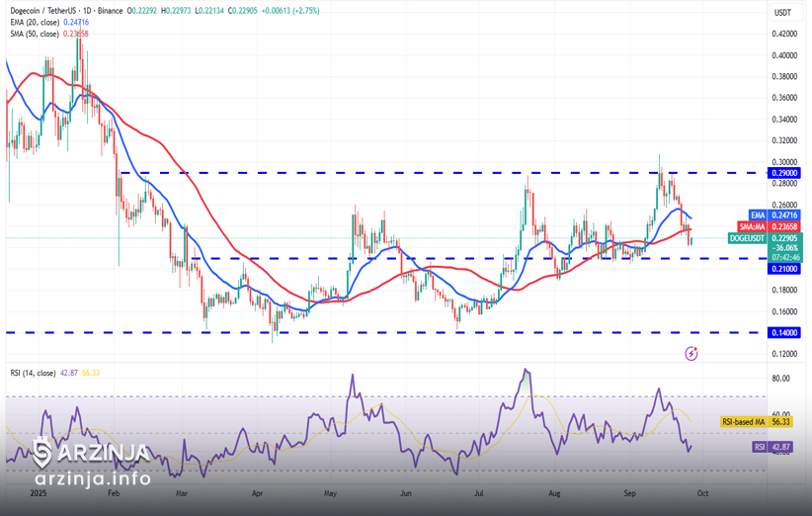812x516 pixels.
Task: Click the 2025 label on time axis
Action: (40, 491)
